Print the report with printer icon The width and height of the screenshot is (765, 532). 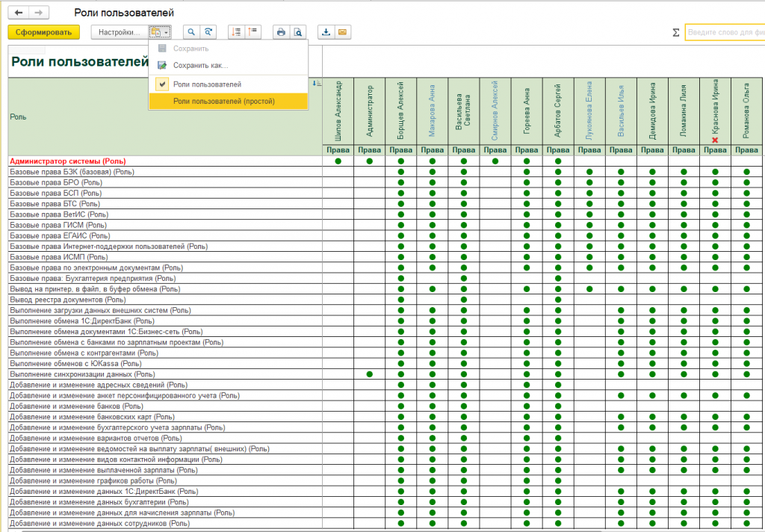281,32
